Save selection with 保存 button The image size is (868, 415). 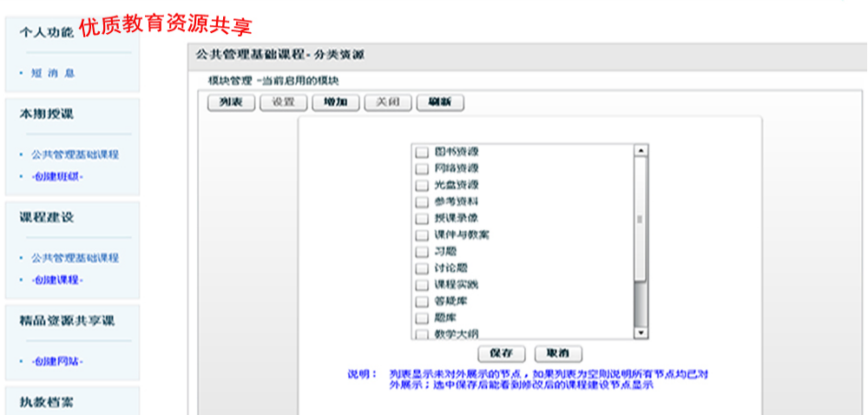coord(502,353)
